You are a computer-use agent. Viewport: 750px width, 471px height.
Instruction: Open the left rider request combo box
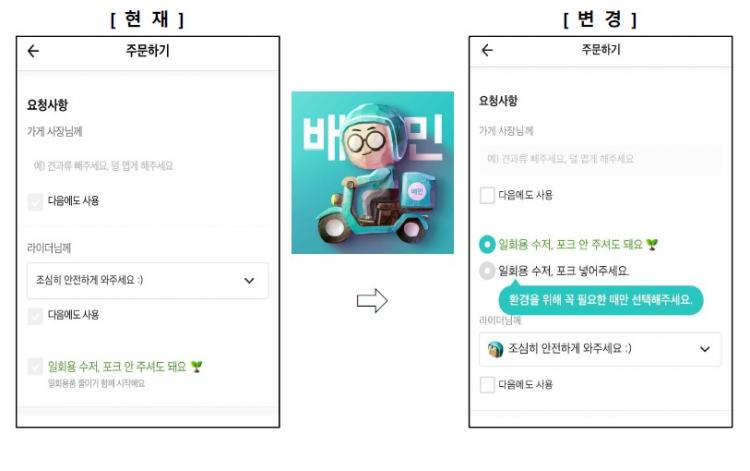[148, 281]
